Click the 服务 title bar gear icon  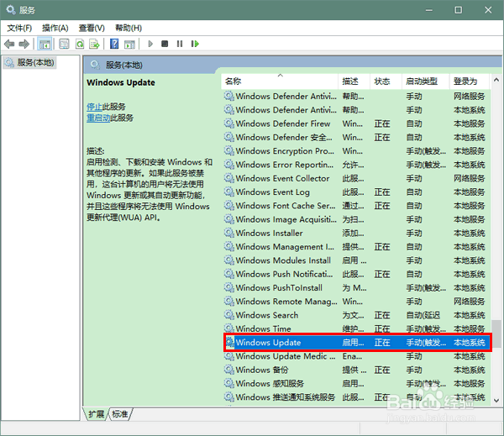[11, 10]
